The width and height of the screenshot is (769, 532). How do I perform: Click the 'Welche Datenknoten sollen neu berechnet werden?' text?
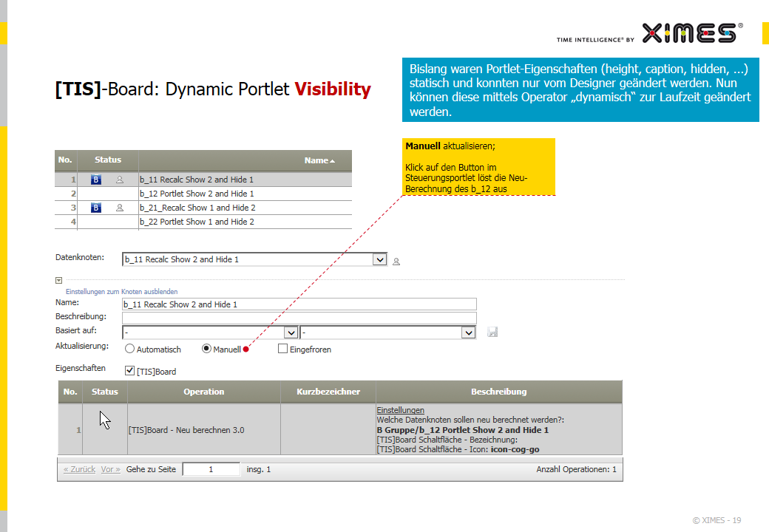tap(470, 420)
